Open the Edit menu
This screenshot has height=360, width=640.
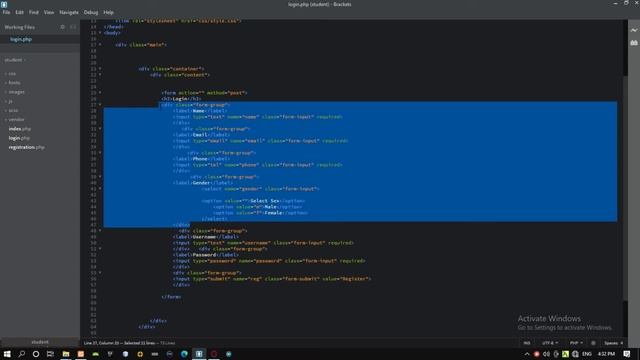tap(20, 12)
